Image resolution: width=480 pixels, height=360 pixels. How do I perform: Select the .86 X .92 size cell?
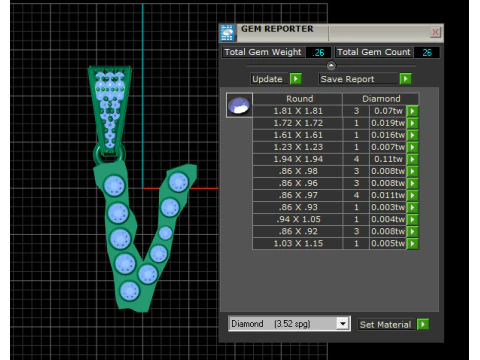tap(298, 231)
